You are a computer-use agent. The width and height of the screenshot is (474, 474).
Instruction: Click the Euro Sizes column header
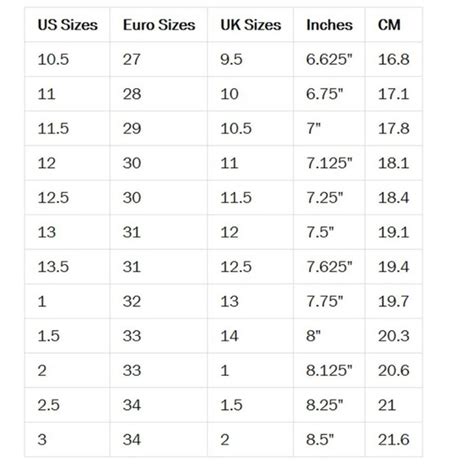[159, 25]
